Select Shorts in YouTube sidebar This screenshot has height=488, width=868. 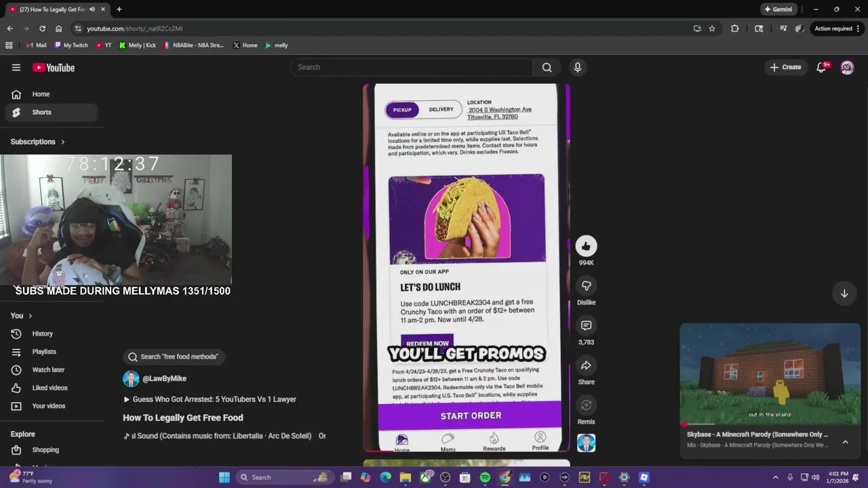[x=52, y=113]
